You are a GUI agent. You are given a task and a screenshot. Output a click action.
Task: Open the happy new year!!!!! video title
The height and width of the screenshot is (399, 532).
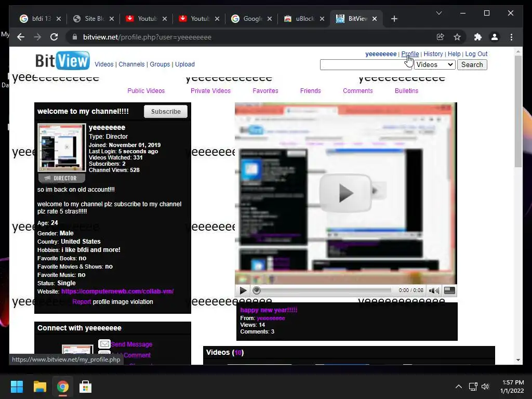(269, 310)
